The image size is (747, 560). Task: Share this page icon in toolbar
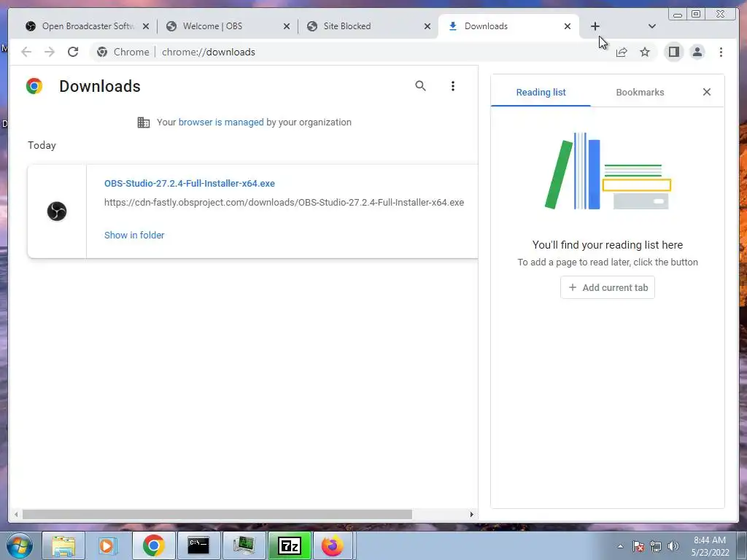coord(622,52)
